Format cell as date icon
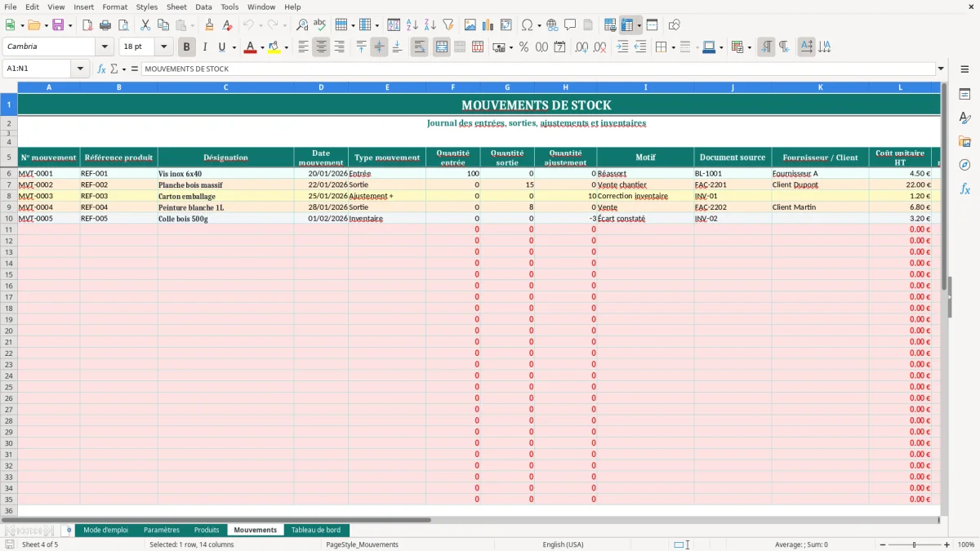 pyautogui.click(x=559, y=47)
